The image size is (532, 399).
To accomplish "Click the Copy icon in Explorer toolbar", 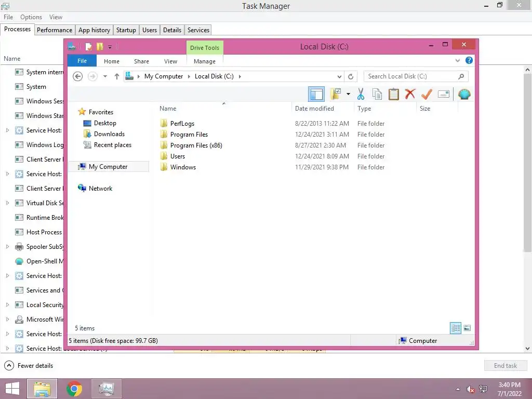I will [x=377, y=94].
